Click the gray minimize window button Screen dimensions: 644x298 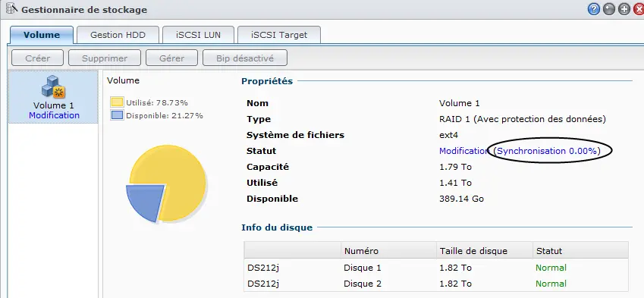609,9
